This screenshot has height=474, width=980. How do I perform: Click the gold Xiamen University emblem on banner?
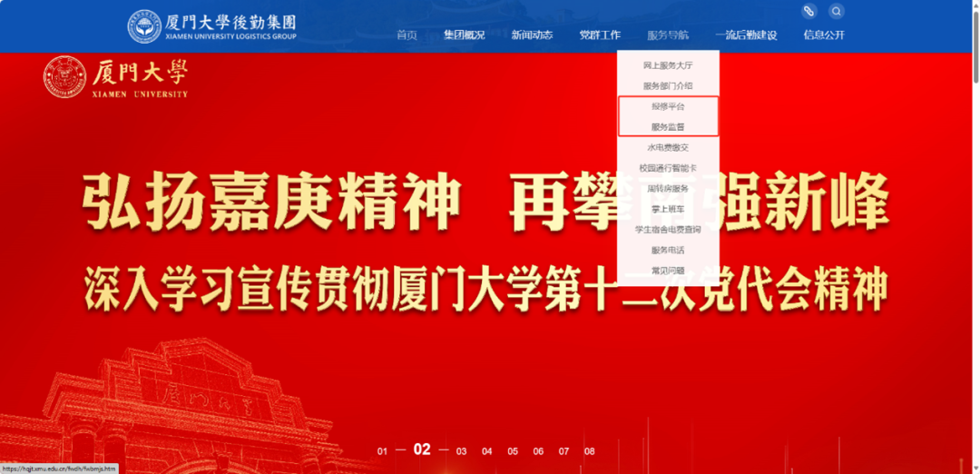(x=64, y=77)
